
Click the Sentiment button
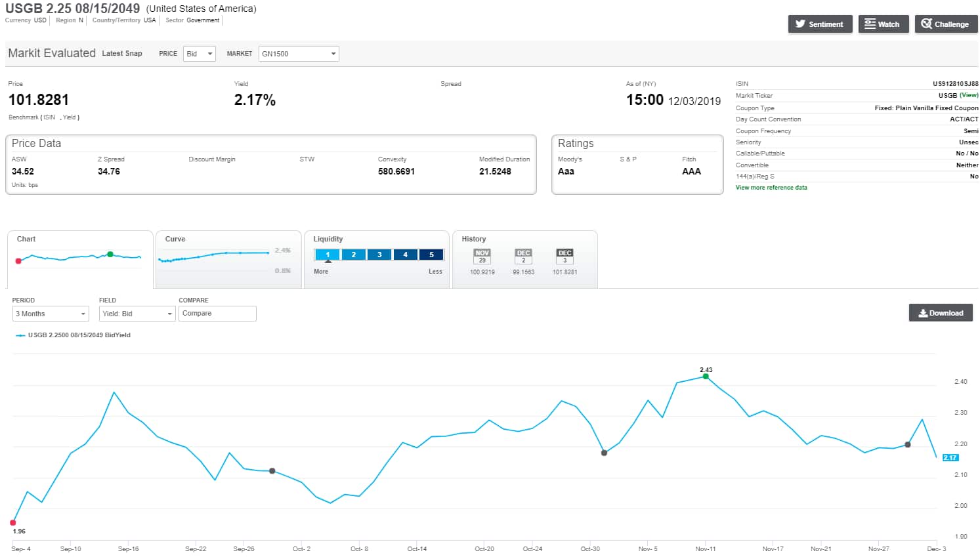click(820, 24)
